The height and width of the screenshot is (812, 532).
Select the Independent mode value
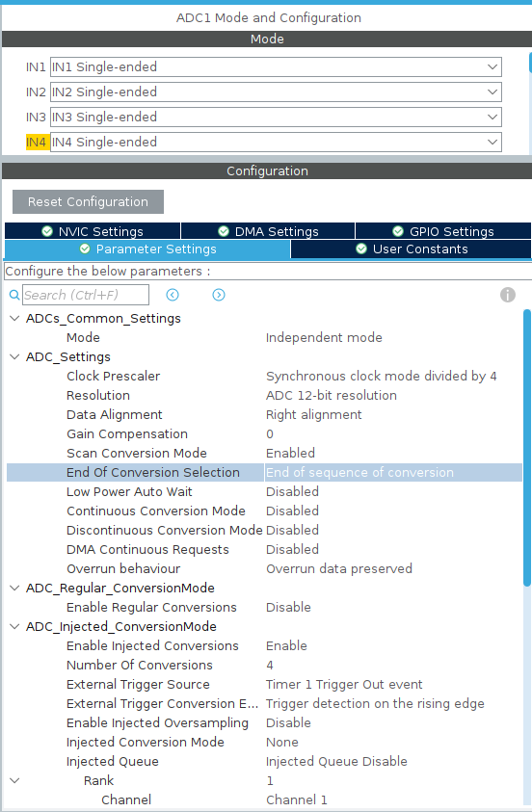coord(324,338)
